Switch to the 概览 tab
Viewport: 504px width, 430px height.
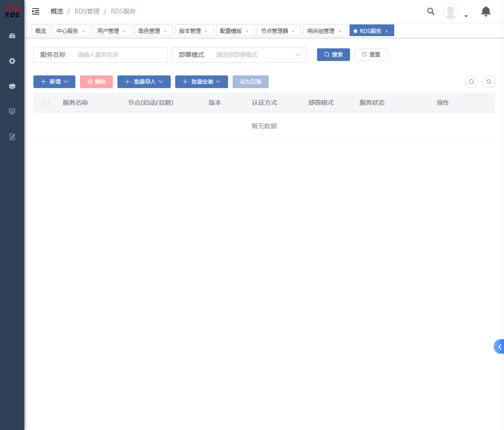coord(41,31)
